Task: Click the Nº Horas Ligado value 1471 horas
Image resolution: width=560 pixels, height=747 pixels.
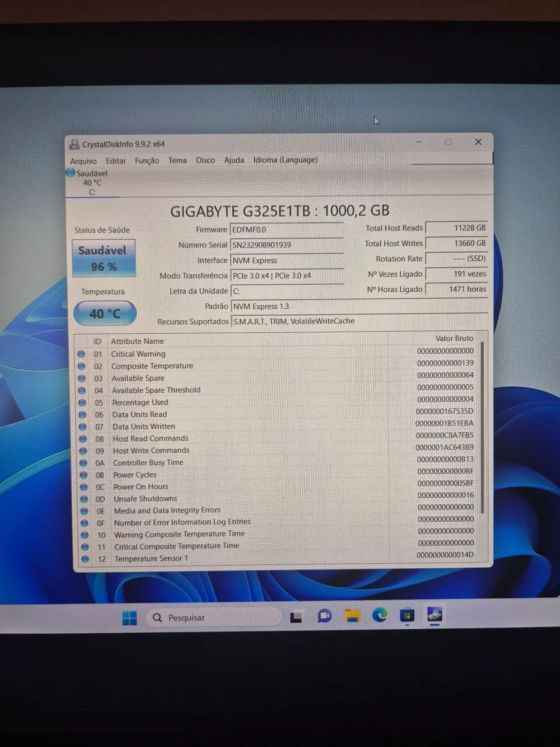Action: 457,289
